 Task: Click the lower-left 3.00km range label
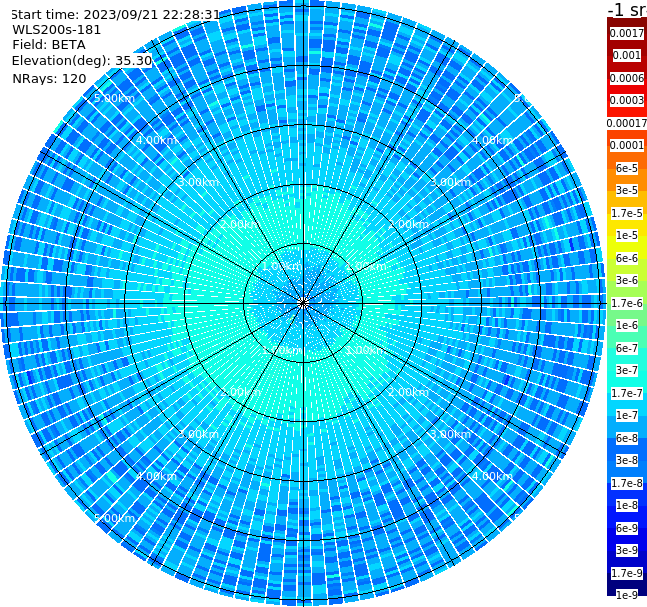pyautogui.click(x=198, y=434)
